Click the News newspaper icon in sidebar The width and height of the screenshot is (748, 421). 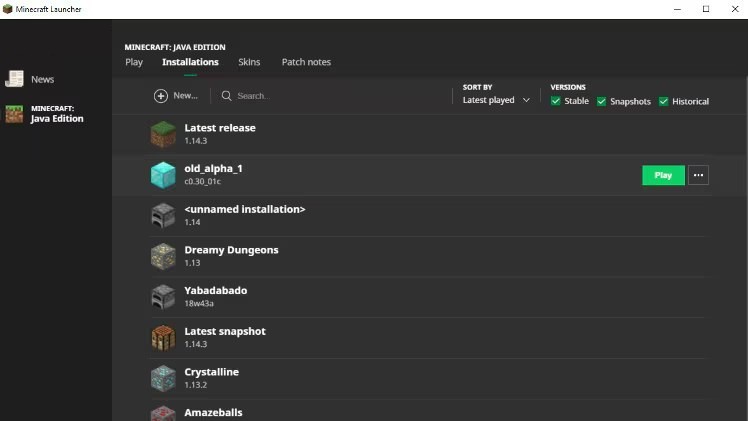14,79
